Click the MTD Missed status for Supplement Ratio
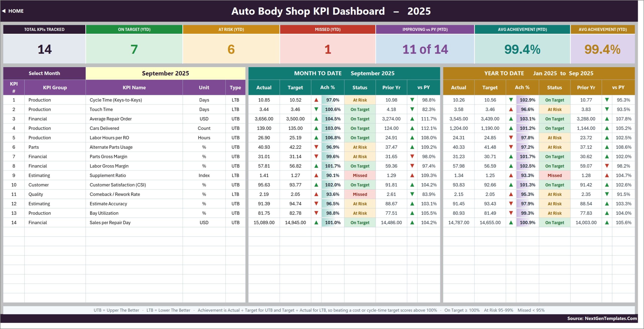 coord(360,175)
